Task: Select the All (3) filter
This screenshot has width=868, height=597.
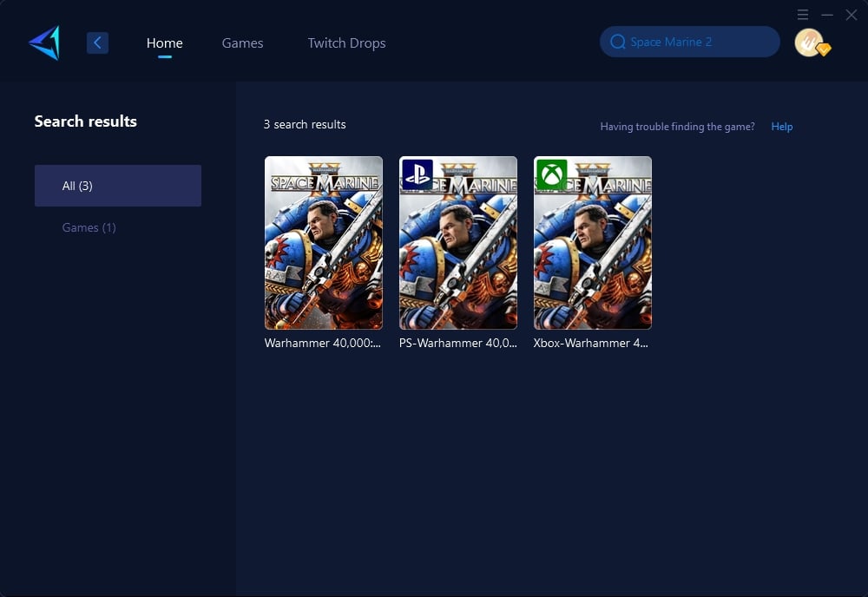Action: pyautogui.click(x=118, y=186)
